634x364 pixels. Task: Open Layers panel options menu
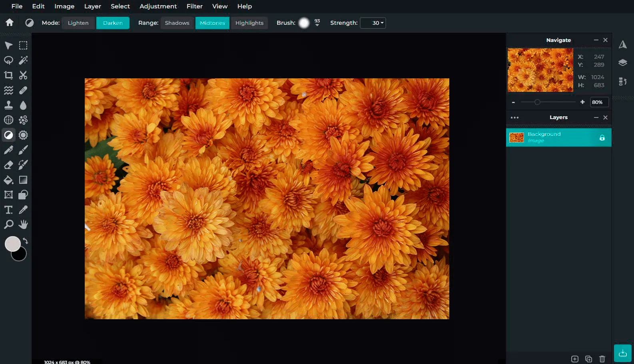pyautogui.click(x=514, y=117)
